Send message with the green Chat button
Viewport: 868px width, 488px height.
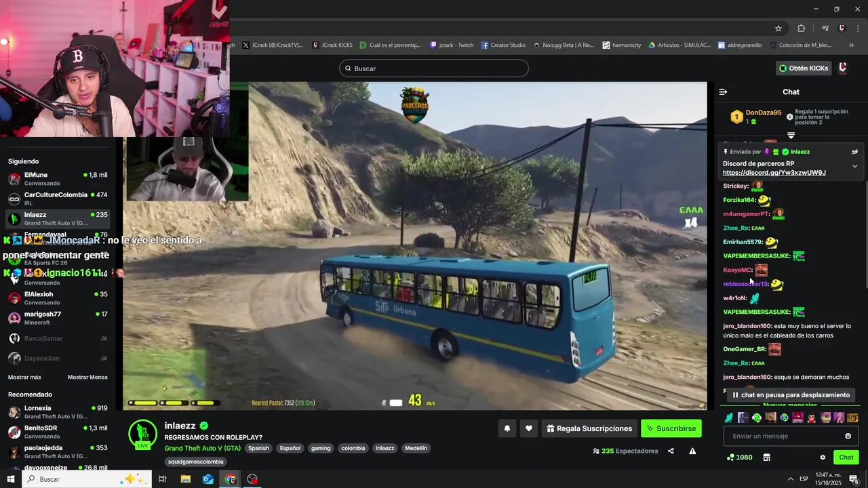click(x=846, y=457)
